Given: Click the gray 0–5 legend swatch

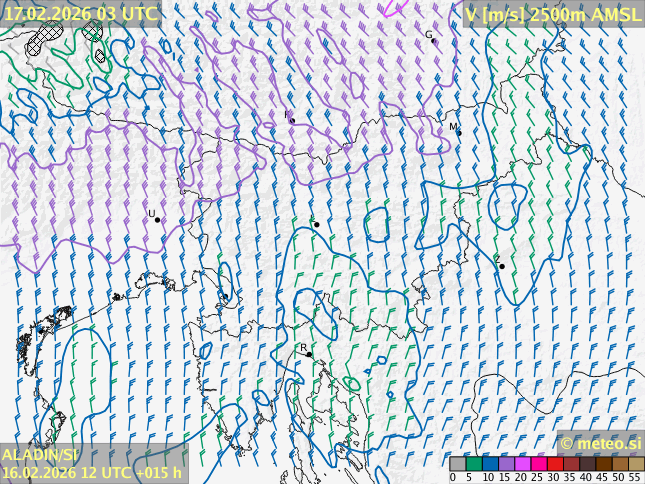Looking at the screenshot, I should (x=457, y=464).
